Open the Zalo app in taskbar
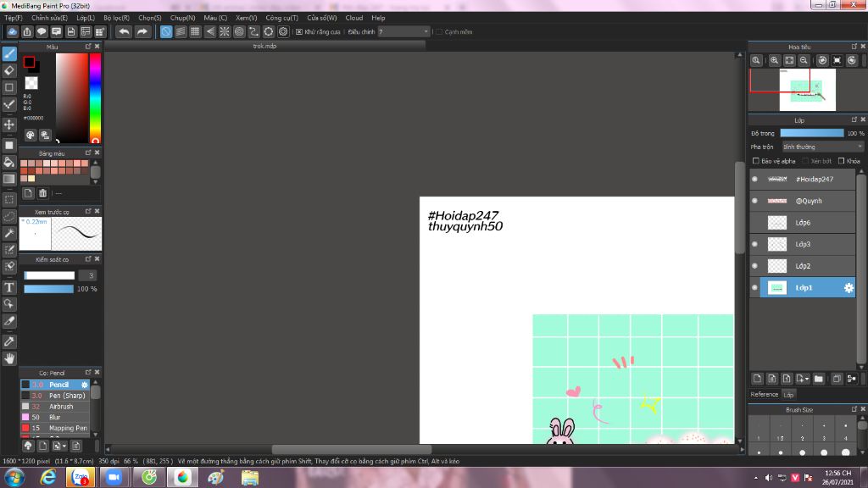The width and height of the screenshot is (868, 488). click(x=81, y=477)
